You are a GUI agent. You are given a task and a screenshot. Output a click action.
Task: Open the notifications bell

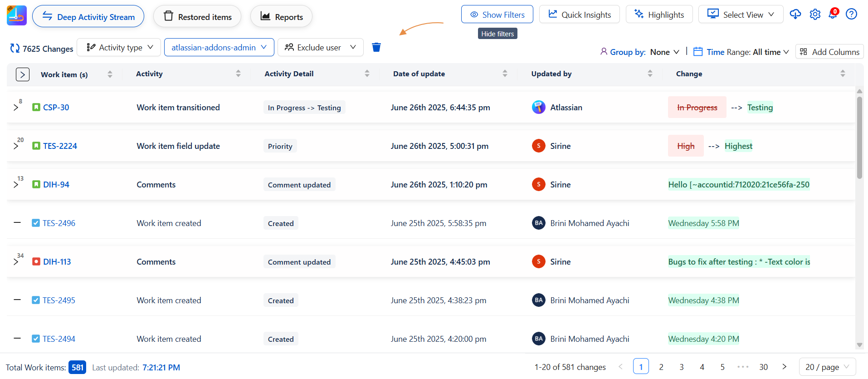pos(833,14)
